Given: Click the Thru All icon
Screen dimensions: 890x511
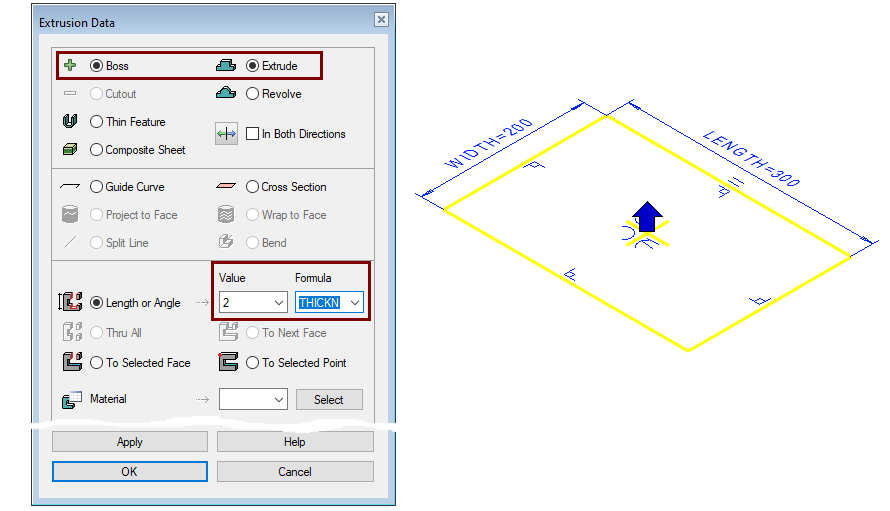Looking at the screenshot, I should coord(72,332).
